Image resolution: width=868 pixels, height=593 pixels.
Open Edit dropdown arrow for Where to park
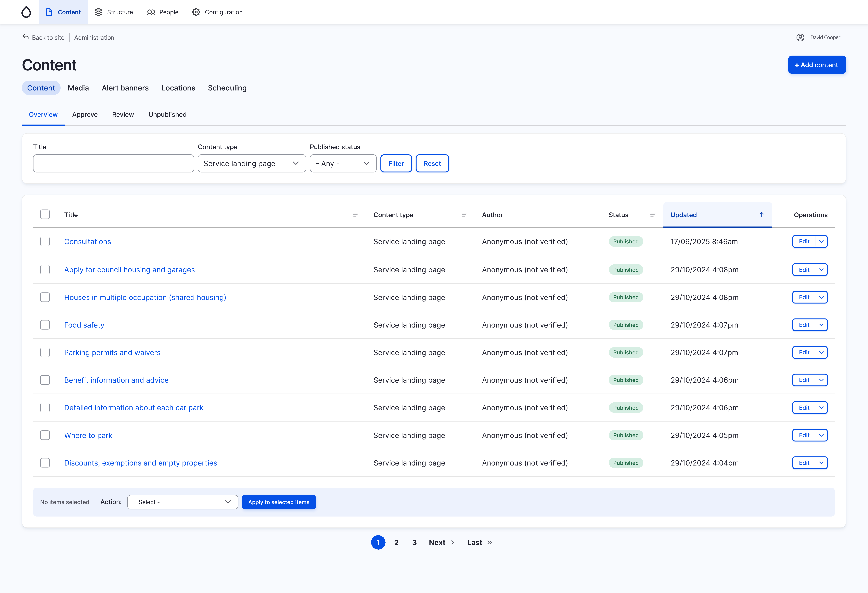click(x=821, y=435)
